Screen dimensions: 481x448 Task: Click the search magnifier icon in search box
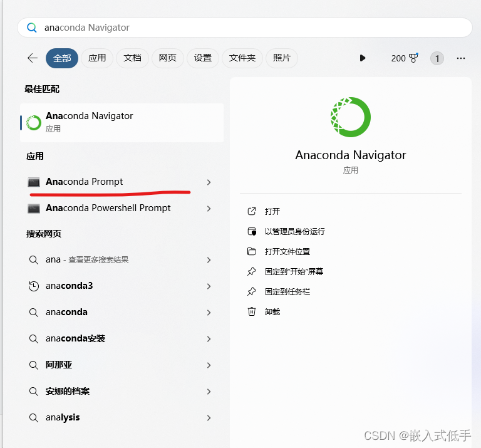pyautogui.click(x=32, y=28)
